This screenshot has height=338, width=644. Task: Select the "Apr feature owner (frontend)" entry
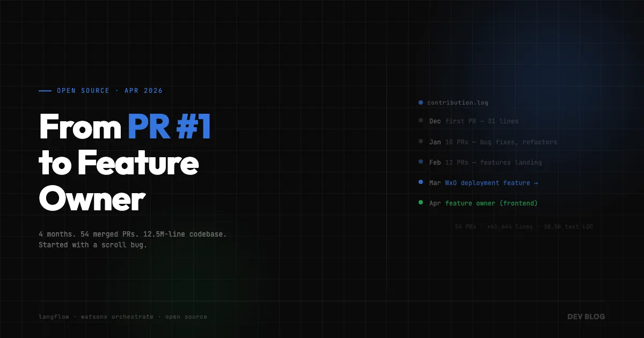point(478,203)
